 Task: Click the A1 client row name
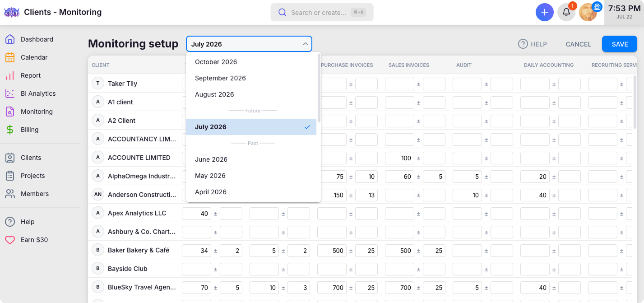120,102
